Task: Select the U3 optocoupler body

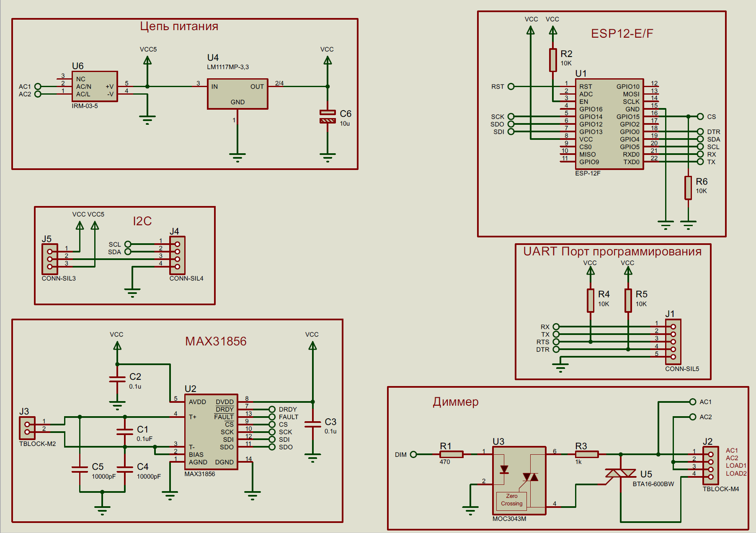Action: (x=519, y=481)
